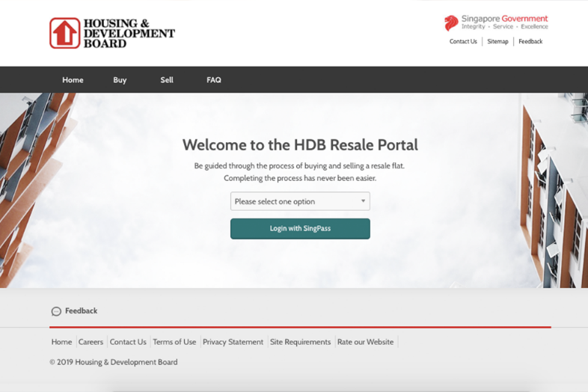Click 'Completing the process has never been easier.' text
Viewport: 588px width, 392px height.
coord(300,178)
